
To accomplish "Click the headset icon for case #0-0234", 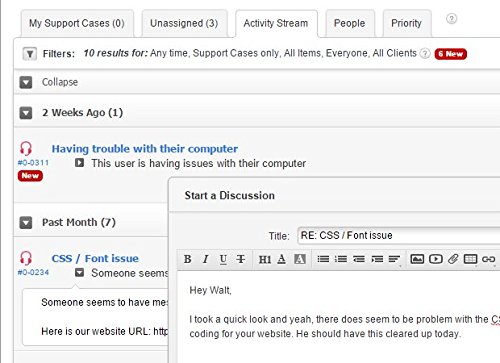I will click(26, 258).
